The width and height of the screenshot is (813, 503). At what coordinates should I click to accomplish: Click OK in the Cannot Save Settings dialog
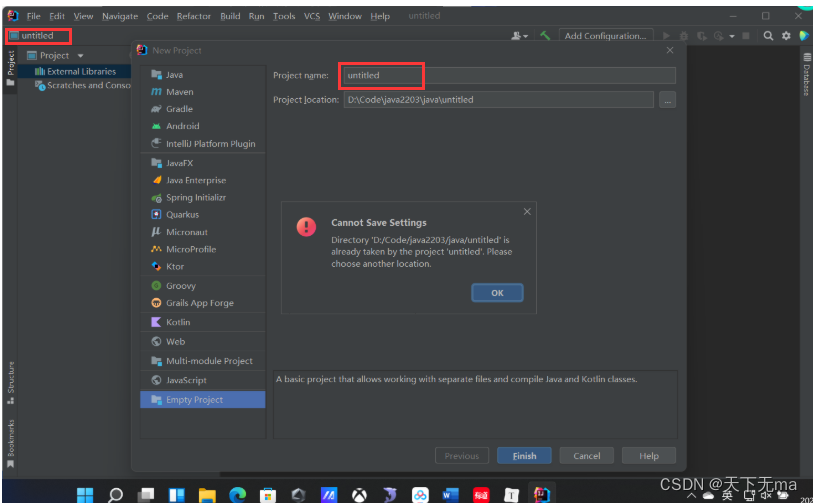(497, 293)
